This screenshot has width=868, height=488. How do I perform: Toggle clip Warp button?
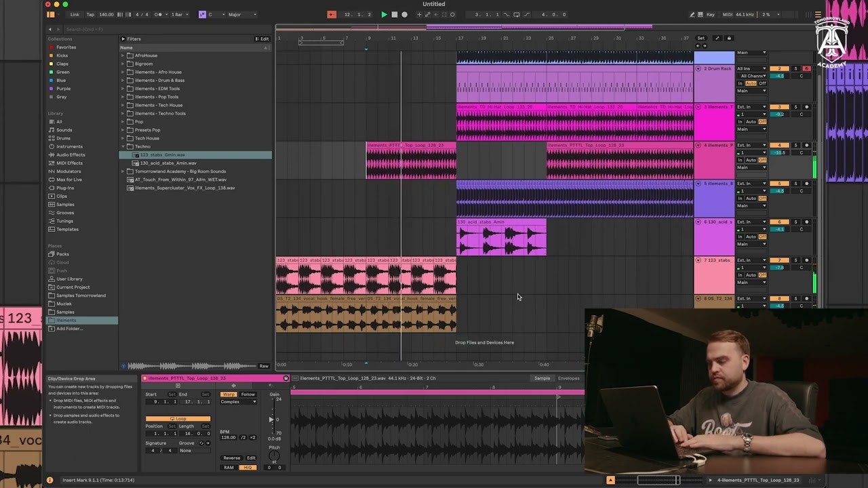229,394
